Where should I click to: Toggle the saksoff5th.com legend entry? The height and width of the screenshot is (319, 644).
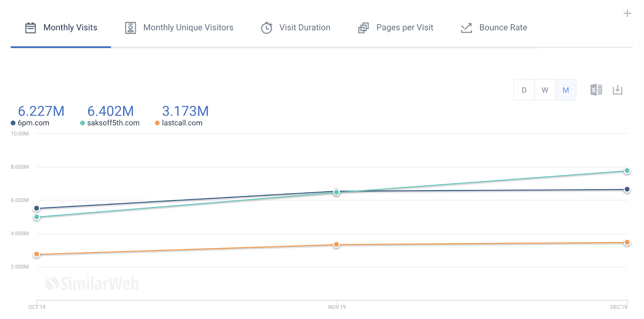[110, 123]
